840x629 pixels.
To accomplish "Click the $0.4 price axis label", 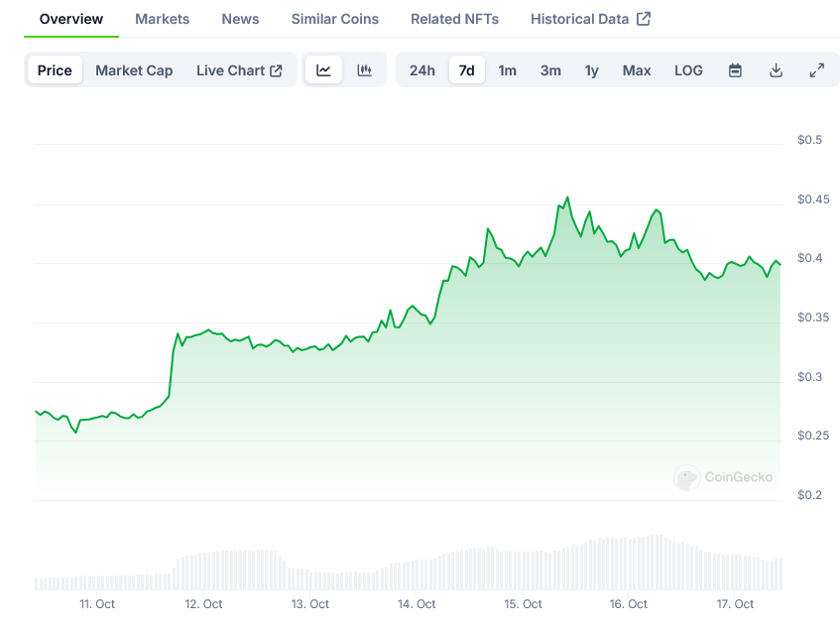I will (809, 258).
